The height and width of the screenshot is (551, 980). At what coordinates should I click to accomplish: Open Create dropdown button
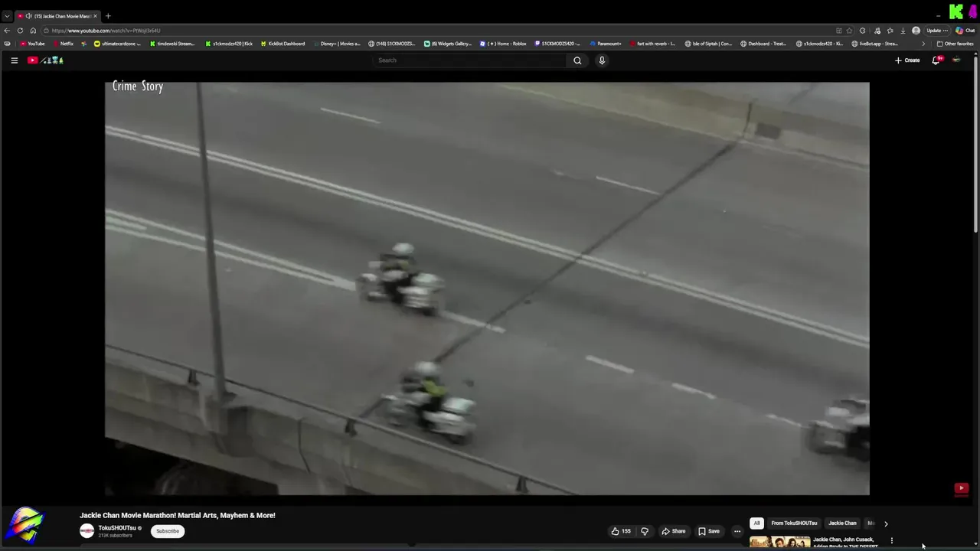click(x=907, y=60)
